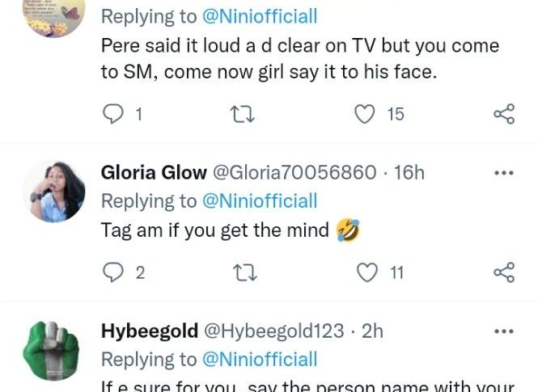Open @Niniofficiall mention in top reply
538x392 pixels.
(x=259, y=15)
